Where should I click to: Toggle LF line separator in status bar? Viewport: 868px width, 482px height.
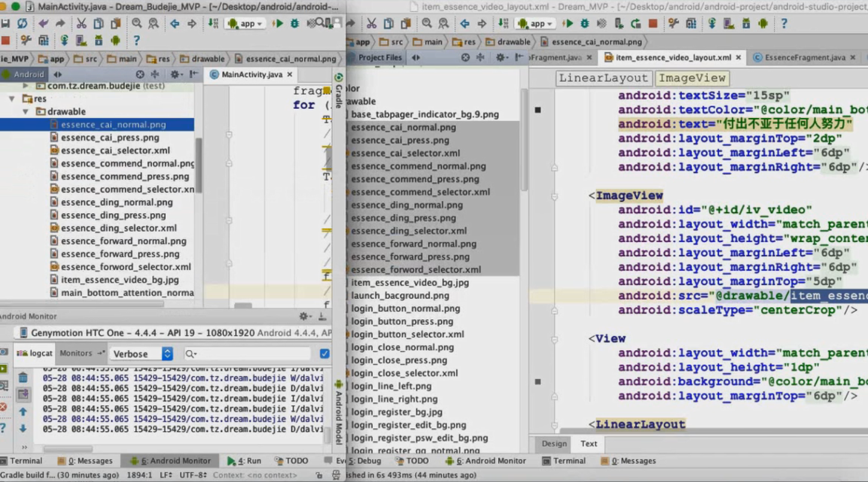(166, 475)
